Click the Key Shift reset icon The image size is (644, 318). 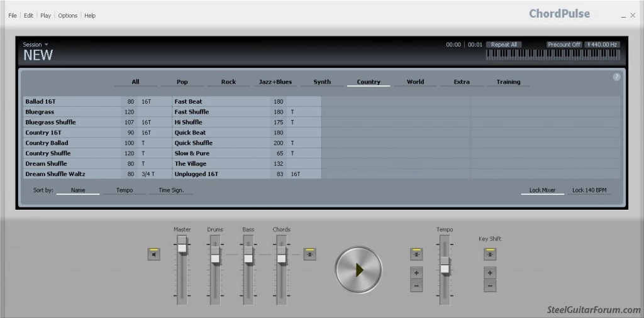490,254
